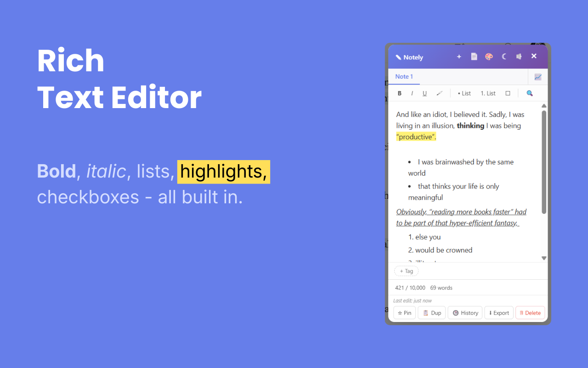Enable dark mode via the moon icon

(x=503, y=56)
